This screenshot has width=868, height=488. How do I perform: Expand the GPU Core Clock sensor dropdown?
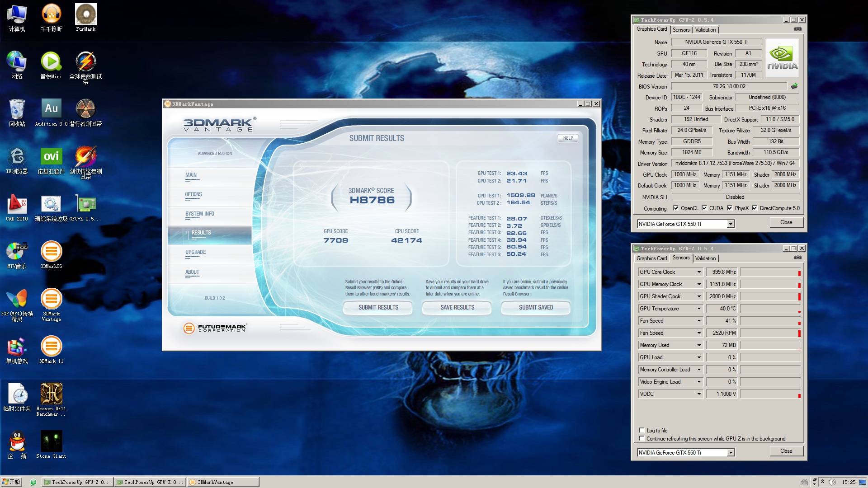pyautogui.click(x=699, y=272)
